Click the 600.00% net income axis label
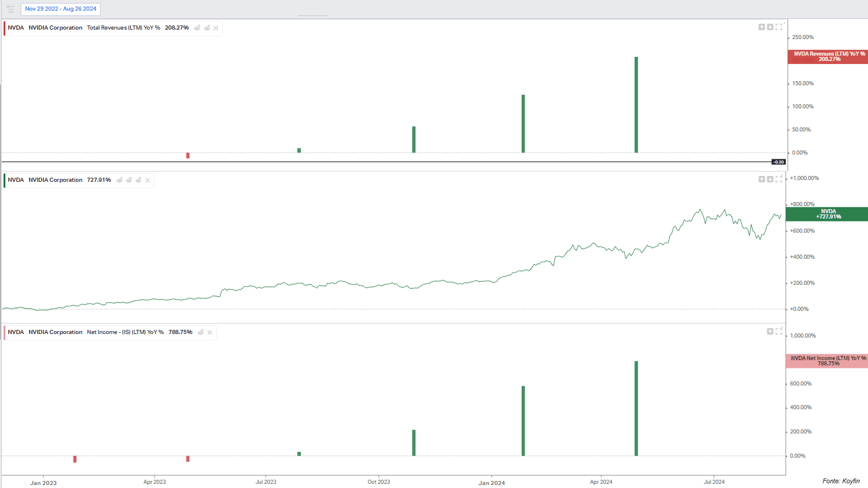This screenshot has width=868, height=488. pyautogui.click(x=801, y=384)
